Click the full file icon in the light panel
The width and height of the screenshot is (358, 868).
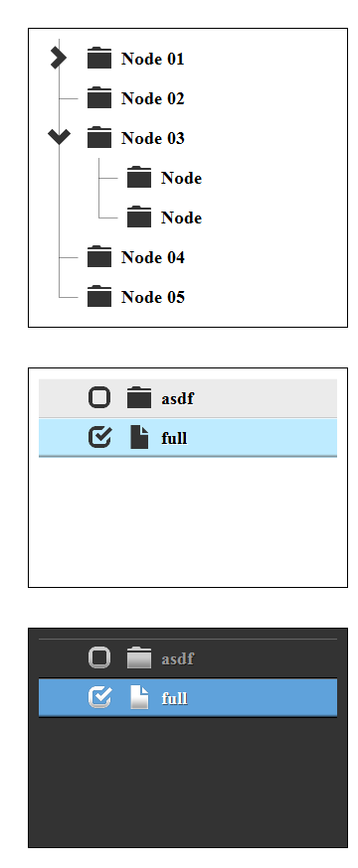tap(139, 437)
